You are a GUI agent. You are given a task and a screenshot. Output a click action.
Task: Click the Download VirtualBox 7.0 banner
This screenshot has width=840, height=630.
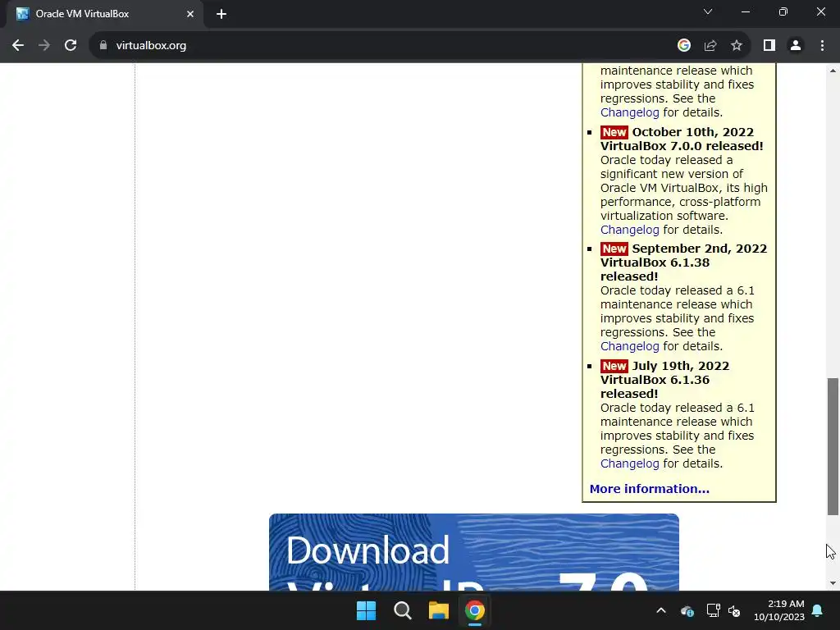473,552
